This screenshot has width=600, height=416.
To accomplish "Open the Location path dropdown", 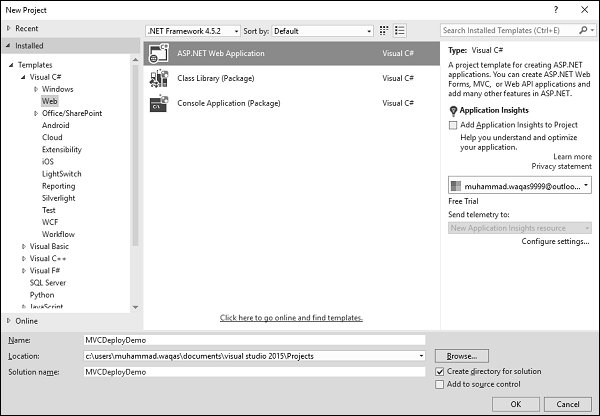I will [x=421, y=356].
